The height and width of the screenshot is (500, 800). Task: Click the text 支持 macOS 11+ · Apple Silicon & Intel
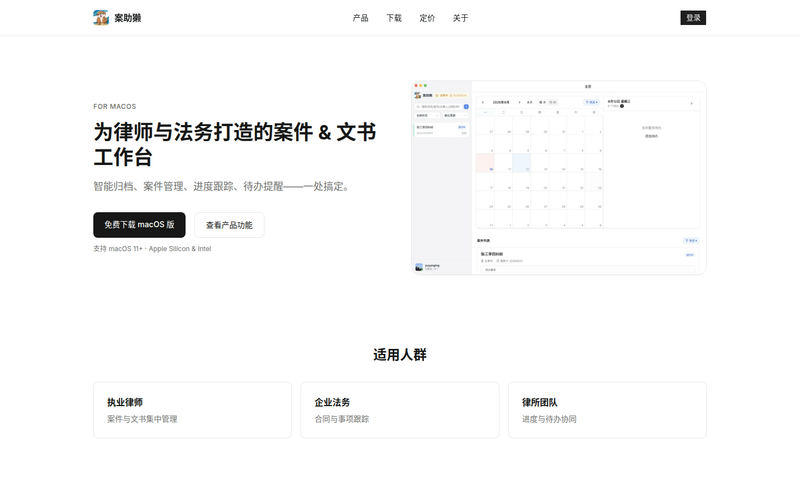click(x=152, y=248)
